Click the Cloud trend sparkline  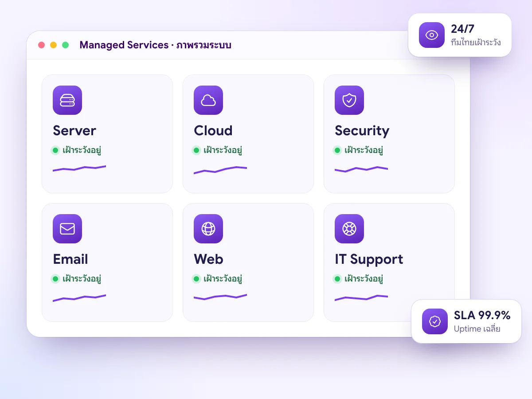click(x=220, y=170)
